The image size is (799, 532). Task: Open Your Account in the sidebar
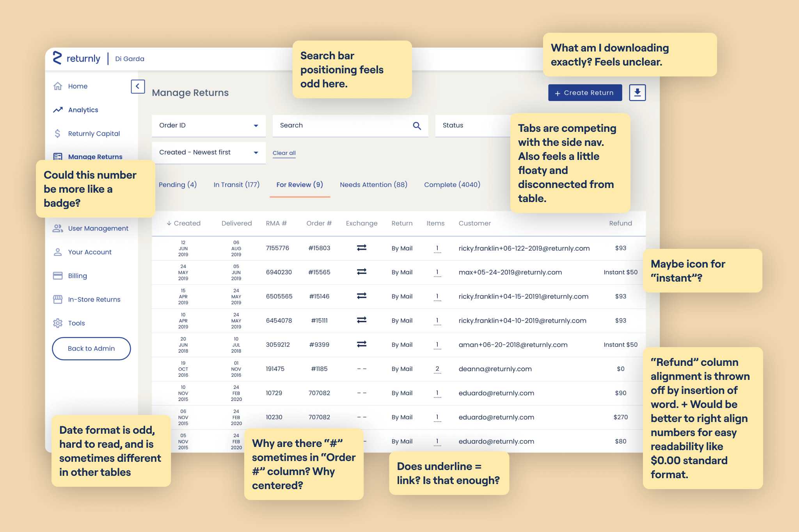point(90,252)
